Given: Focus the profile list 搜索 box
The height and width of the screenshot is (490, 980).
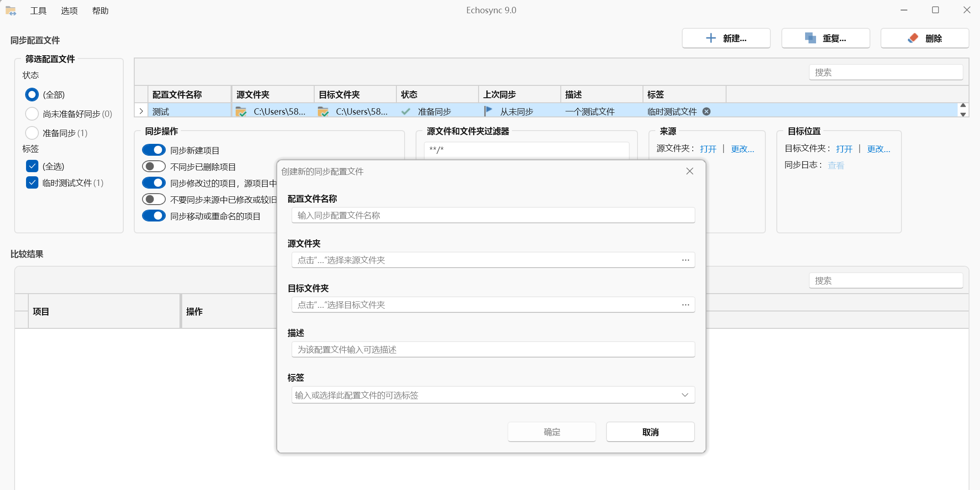Looking at the screenshot, I should coord(886,72).
